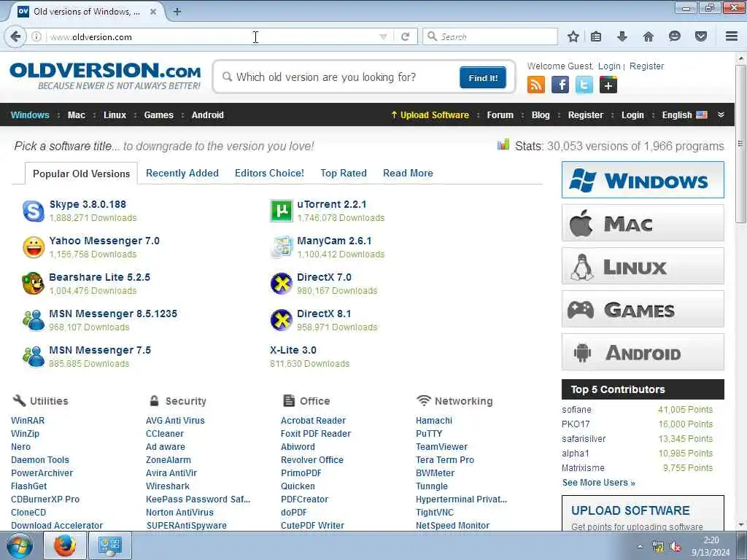The width and height of the screenshot is (747, 560).
Task: Show hidden tray icons arrow
Action: coord(640,547)
